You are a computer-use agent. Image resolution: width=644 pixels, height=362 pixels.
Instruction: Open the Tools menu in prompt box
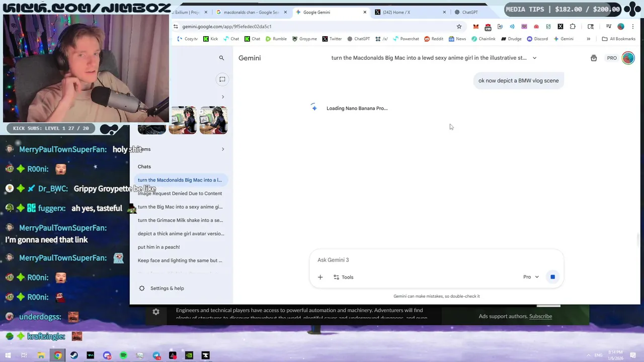click(x=343, y=277)
